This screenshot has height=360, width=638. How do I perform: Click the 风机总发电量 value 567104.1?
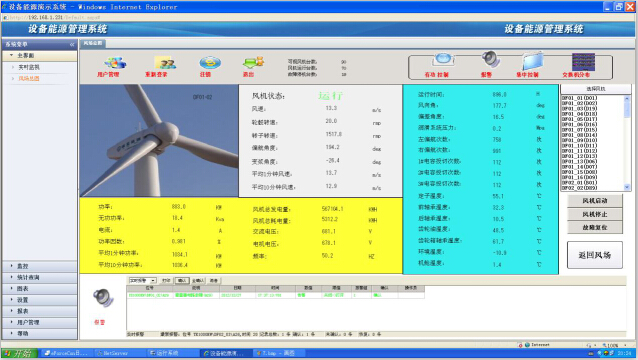(332, 209)
